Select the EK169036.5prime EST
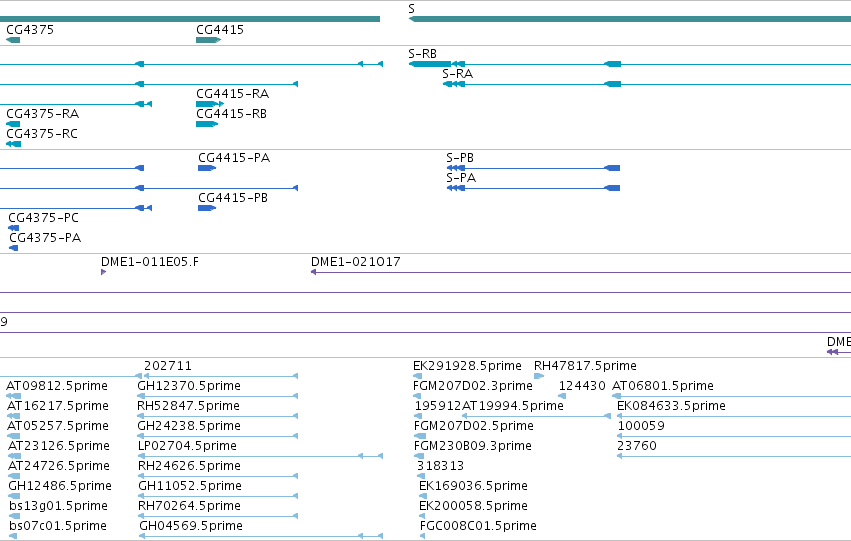Viewport: 851px width, 541px height. pos(473,486)
